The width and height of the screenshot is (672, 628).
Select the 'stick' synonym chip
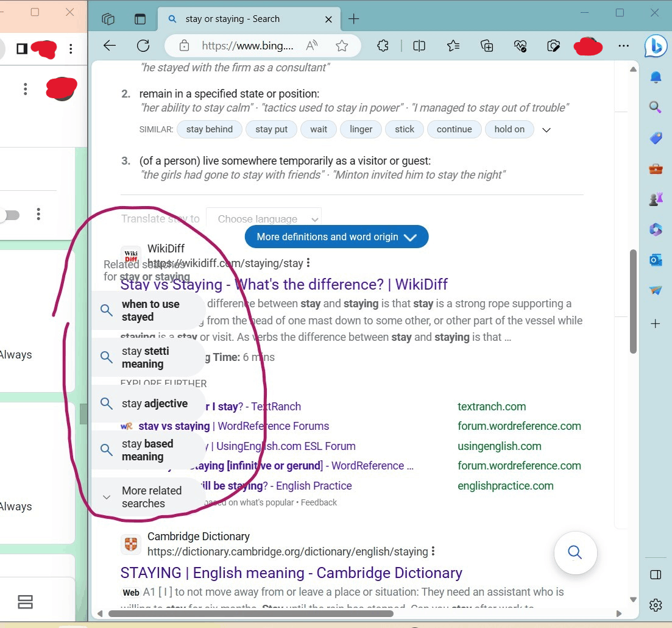click(405, 129)
